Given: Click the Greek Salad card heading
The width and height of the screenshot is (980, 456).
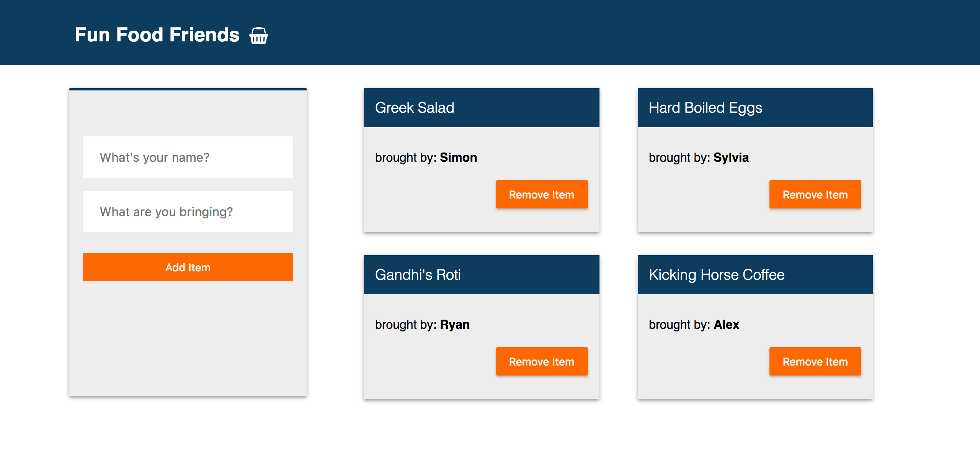Looking at the screenshot, I should [415, 108].
